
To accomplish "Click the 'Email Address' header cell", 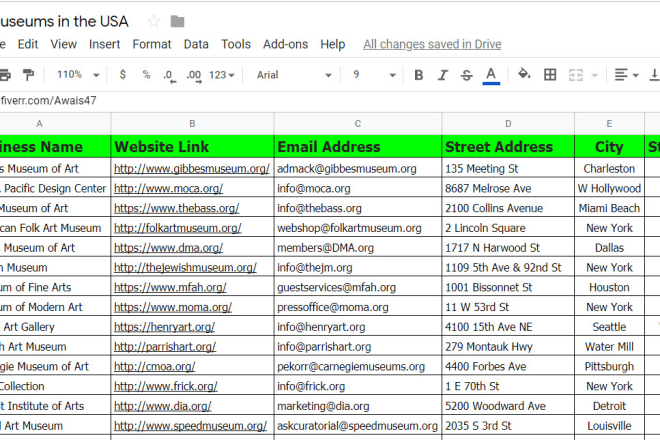I will coord(358,147).
